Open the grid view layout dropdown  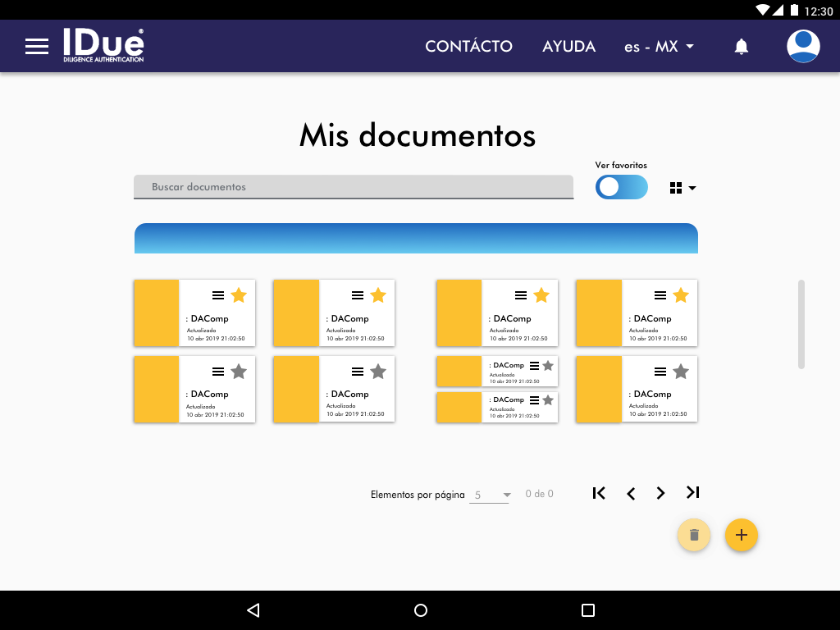(682, 188)
